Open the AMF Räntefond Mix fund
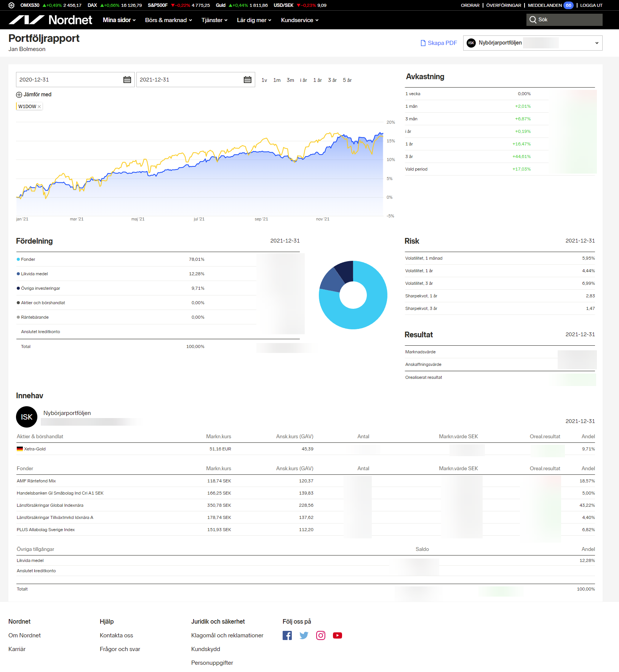This screenshot has height=672, width=619. [36, 481]
